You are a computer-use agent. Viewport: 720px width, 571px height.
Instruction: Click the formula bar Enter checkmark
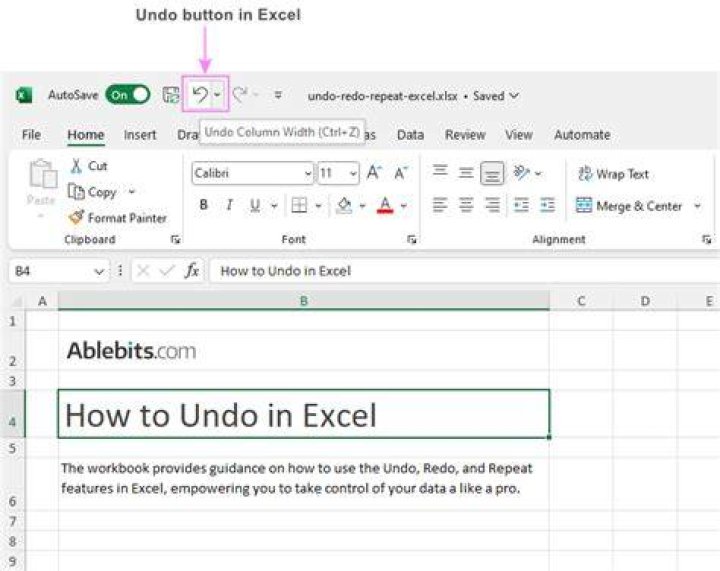coord(166,271)
